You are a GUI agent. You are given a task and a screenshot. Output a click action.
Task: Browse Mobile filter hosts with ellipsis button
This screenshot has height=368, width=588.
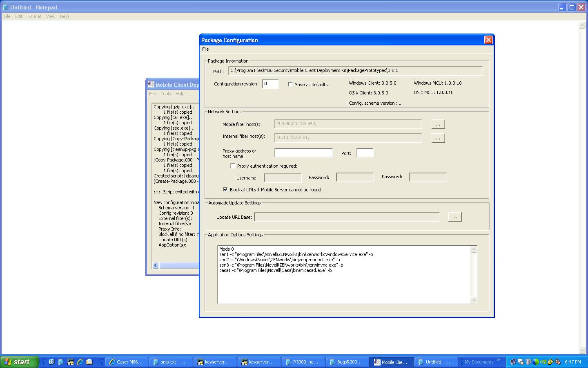pos(438,124)
